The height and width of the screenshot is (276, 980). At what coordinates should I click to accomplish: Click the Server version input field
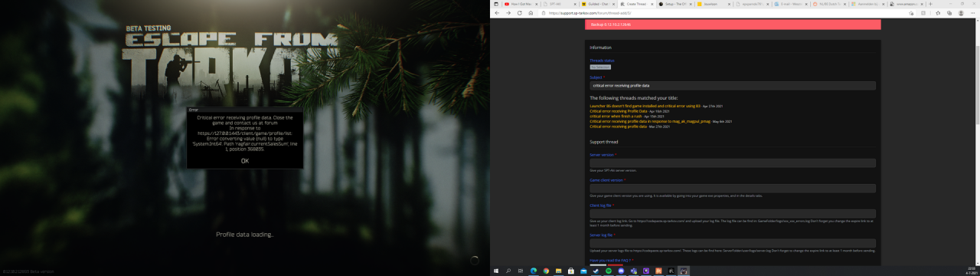point(733,163)
